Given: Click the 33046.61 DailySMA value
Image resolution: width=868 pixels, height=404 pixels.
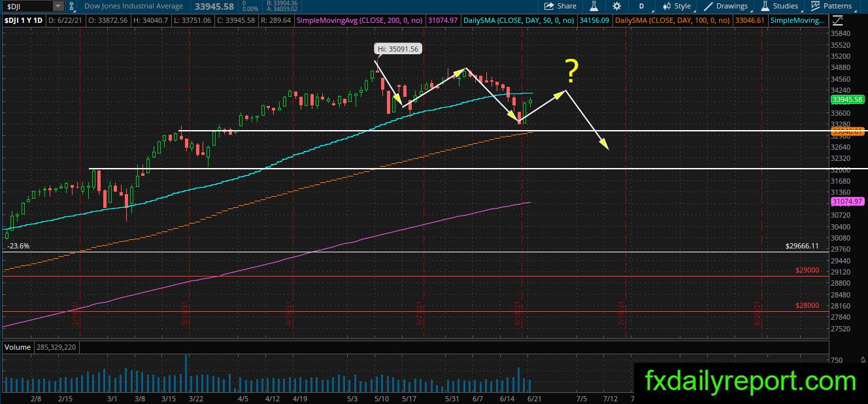Looking at the screenshot, I should [750, 21].
